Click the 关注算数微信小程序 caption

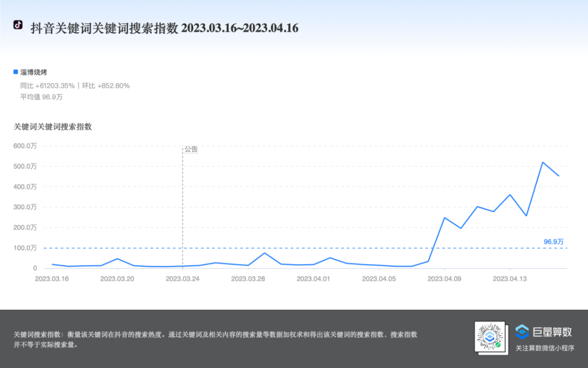pos(544,348)
